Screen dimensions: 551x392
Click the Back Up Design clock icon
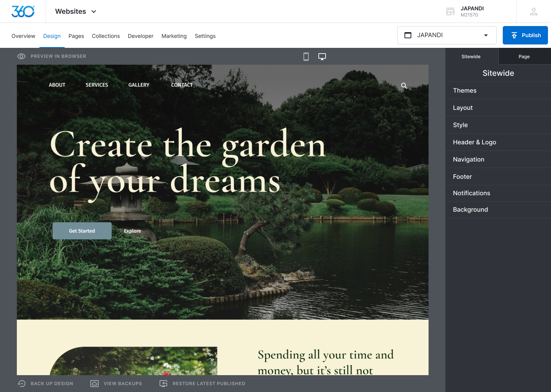tap(22, 384)
